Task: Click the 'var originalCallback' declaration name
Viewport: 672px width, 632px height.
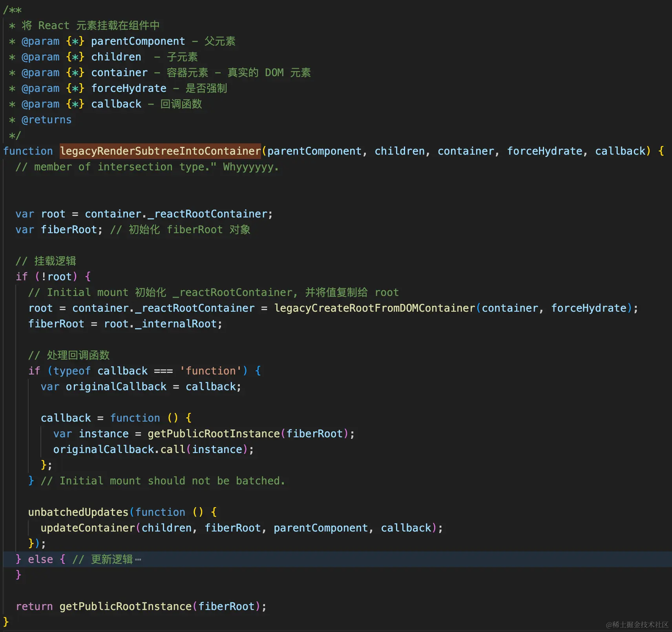Action: click(116, 387)
